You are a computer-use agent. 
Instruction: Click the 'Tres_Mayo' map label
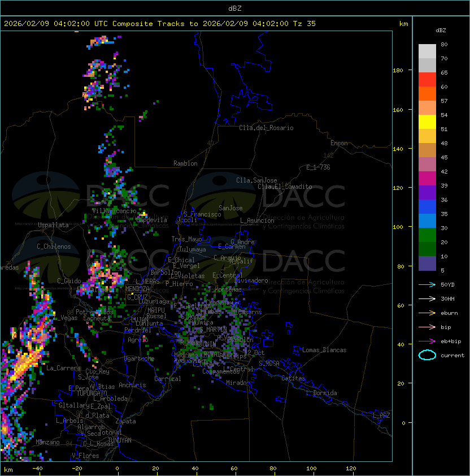[x=186, y=239]
